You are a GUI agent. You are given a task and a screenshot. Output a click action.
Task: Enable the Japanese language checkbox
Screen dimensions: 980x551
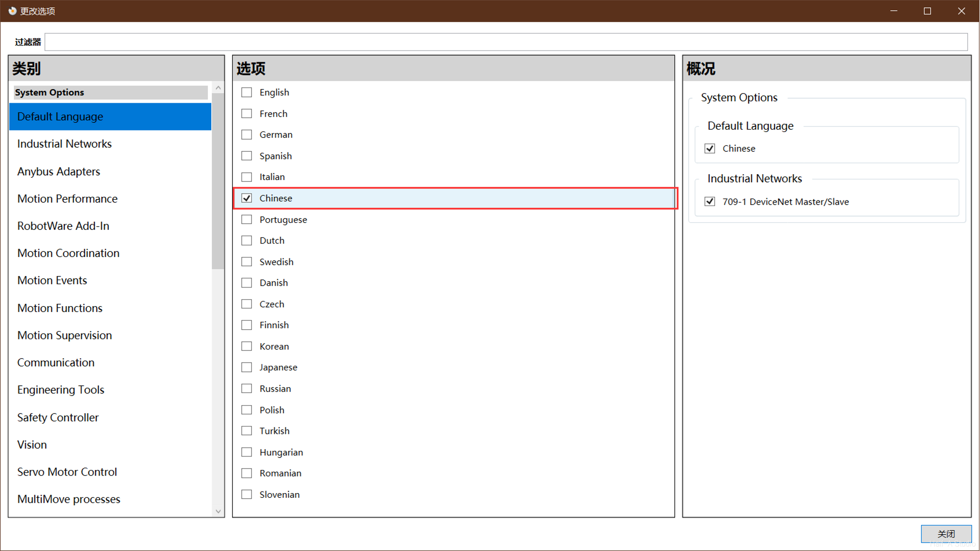tap(247, 367)
